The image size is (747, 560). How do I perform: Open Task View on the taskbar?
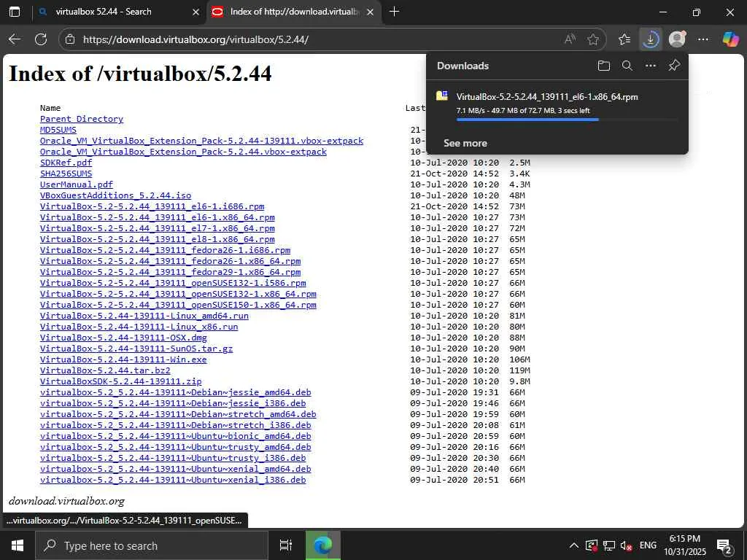(x=286, y=545)
